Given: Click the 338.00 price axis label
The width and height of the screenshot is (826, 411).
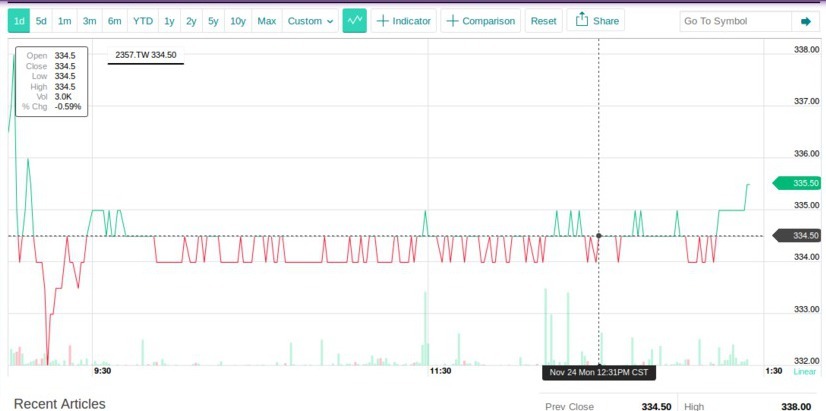Looking at the screenshot, I should [806, 50].
